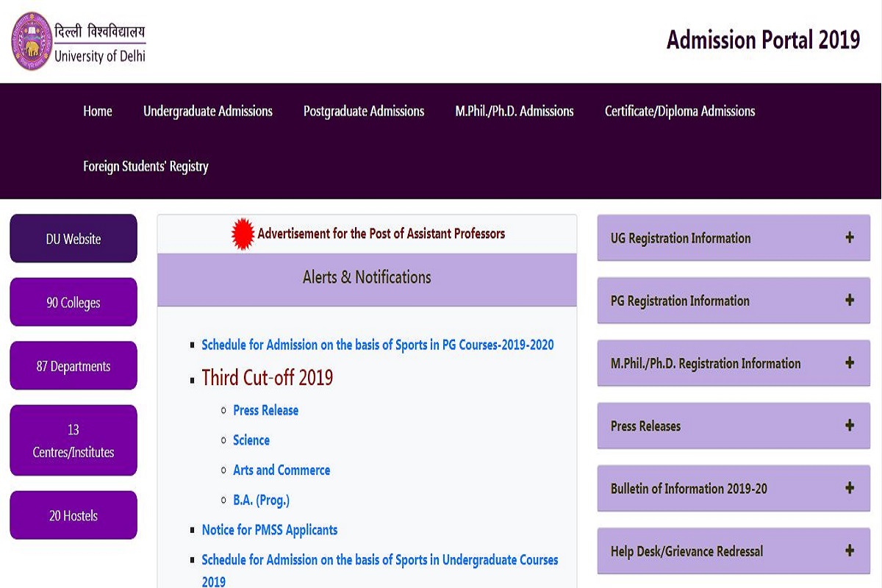Image resolution: width=882 pixels, height=588 pixels.
Task: Click M.Phil./Ph.D. Registration Information panel title
Action: point(706,363)
